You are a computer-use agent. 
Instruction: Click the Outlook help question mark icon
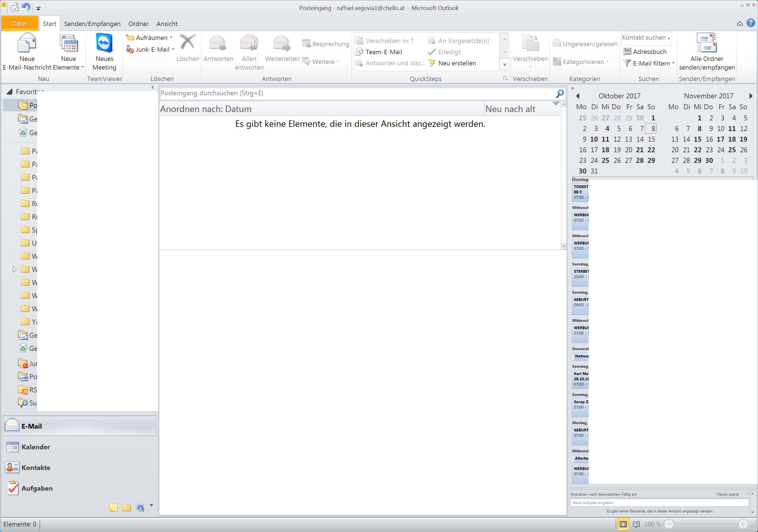click(x=751, y=23)
